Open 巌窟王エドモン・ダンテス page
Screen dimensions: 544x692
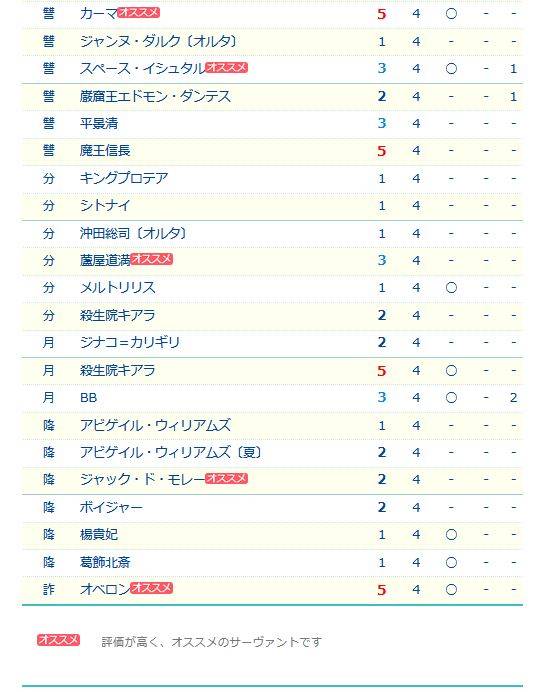tap(155, 96)
